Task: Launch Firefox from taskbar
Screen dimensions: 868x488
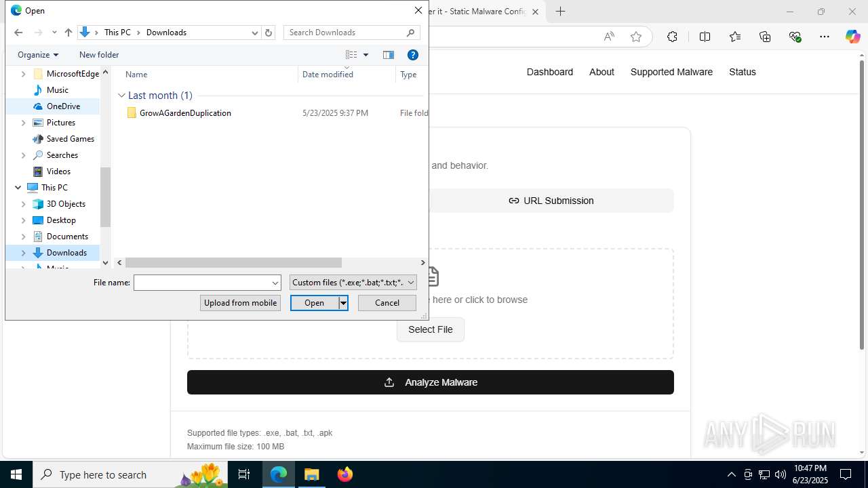Action: pos(344,474)
